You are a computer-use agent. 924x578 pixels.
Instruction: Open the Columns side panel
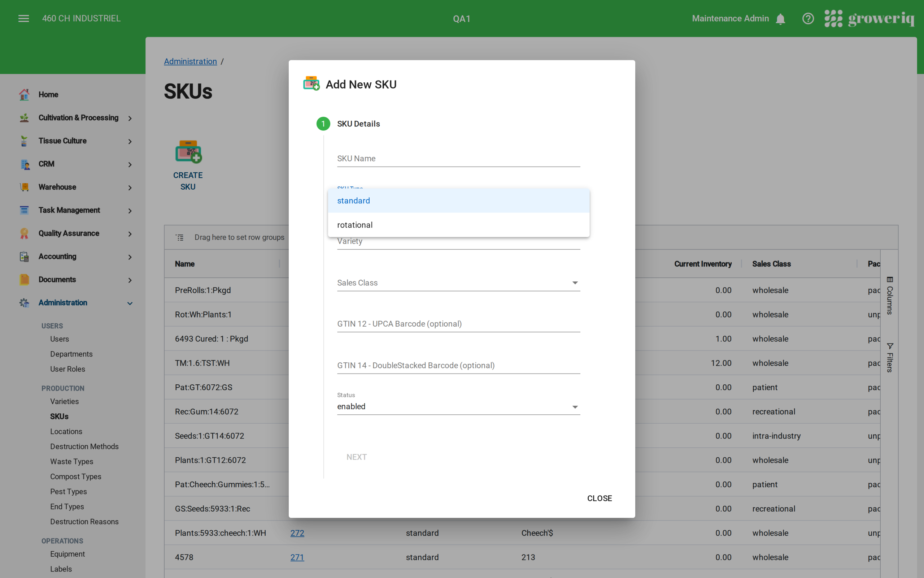pyautogui.click(x=890, y=296)
